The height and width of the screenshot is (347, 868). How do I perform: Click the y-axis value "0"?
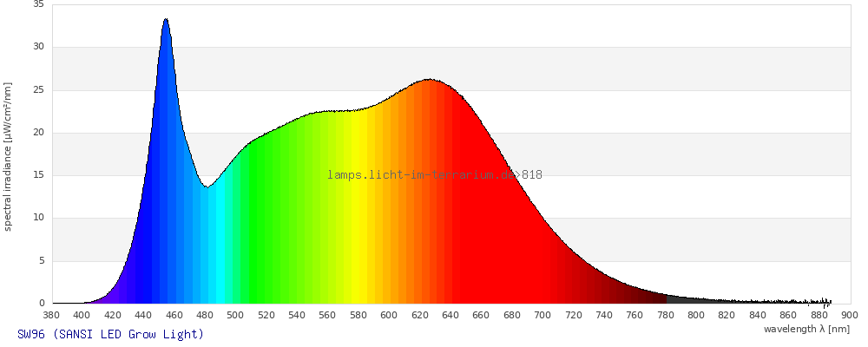(42, 304)
